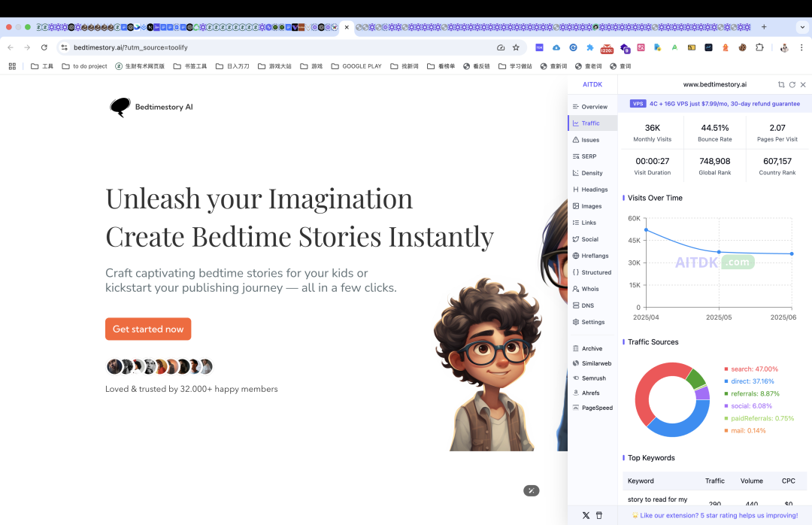The image size is (812, 525).
Task: Open the apps grid icon in bookmarks bar
Action: tap(13, 66)
